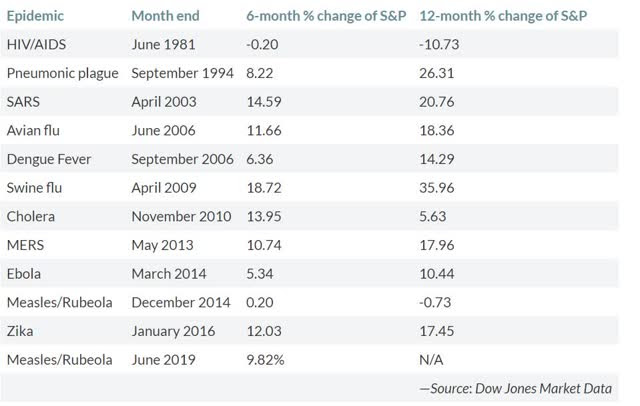
Task: Select the HIV/AIDS epidemic cell
Action: [x=37, y=45]
